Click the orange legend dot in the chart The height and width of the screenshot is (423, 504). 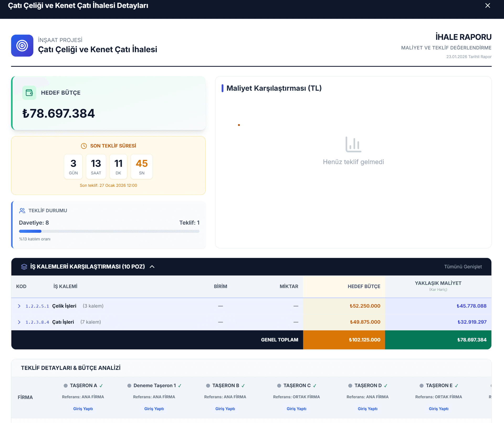(x=239, y=125)
